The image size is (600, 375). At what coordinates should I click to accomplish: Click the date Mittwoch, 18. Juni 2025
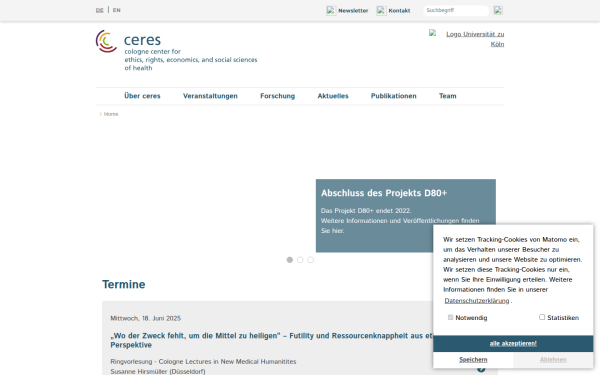tap(145, 318)
